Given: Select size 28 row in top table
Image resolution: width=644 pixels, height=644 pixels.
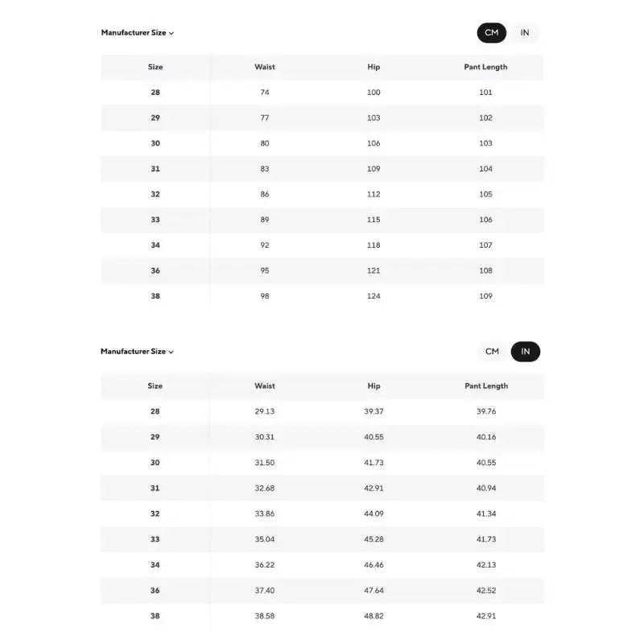Looking at the screenshot, I should (323, 93).
